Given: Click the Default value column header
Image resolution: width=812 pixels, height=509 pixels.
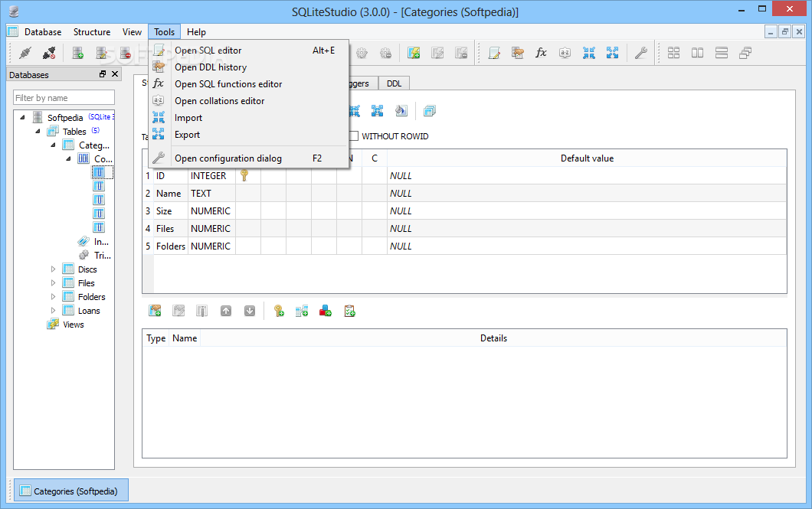Looking at the screenshot, I should pos(587,158).
